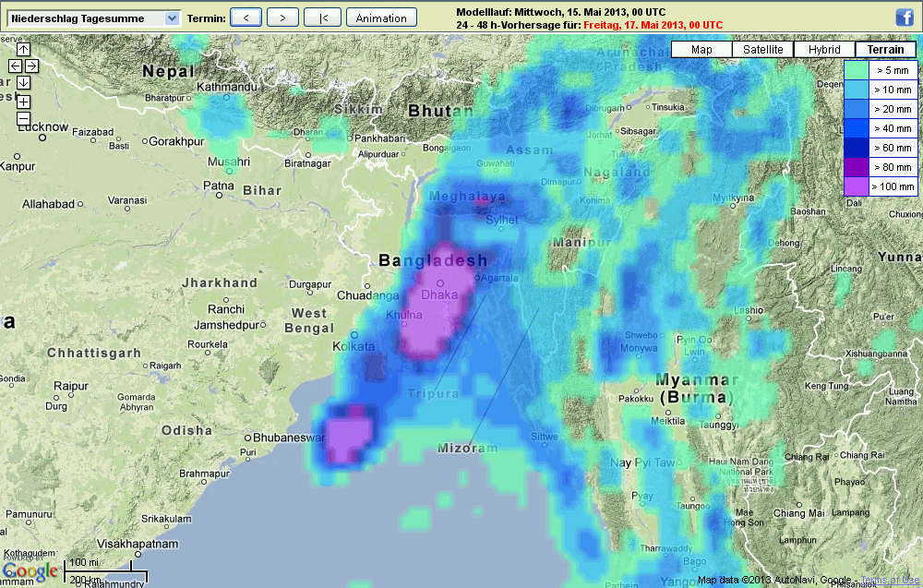Jump to the first forecast time step
Viewport: 923px width, 588px height.
[322, 18]
